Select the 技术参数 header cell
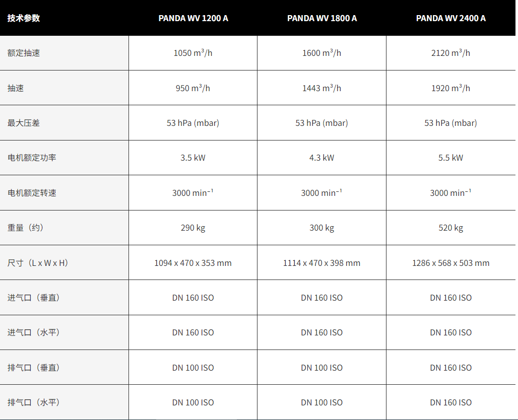The height and width of the screenshot is (420, 518). click(64, 18)
